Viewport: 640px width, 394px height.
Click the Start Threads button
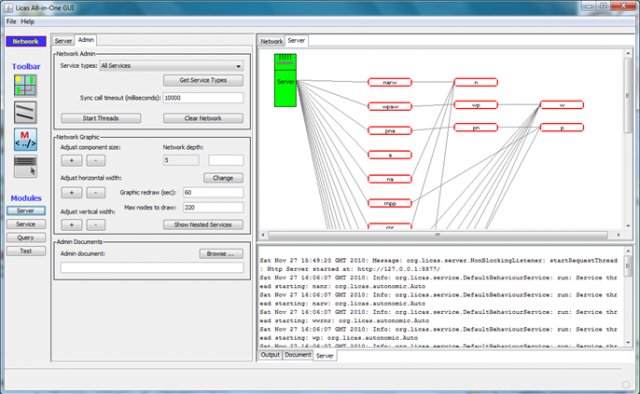click(101, 118)
